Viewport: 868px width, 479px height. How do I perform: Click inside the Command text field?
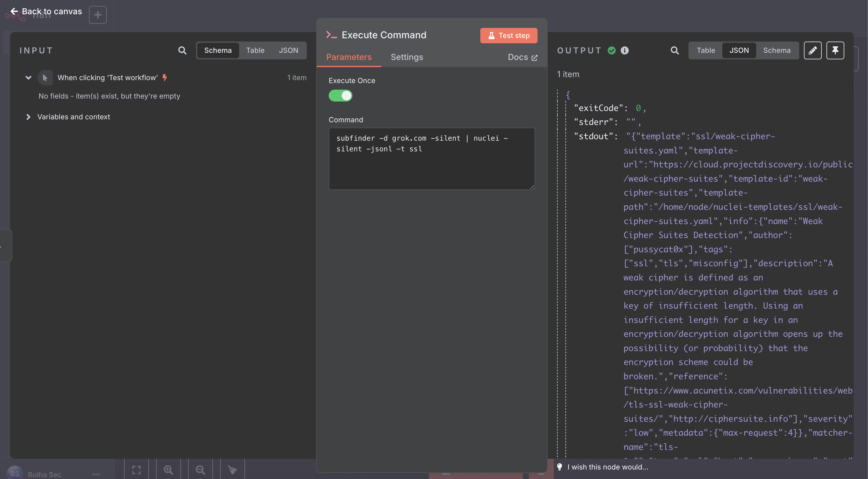(x=432, y=159)
